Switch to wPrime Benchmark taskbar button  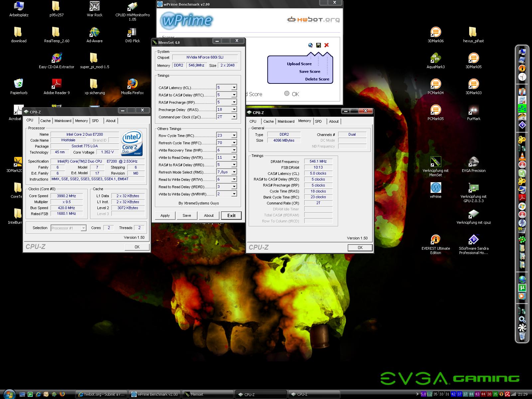pyautogui.click(x=155, y=394)
